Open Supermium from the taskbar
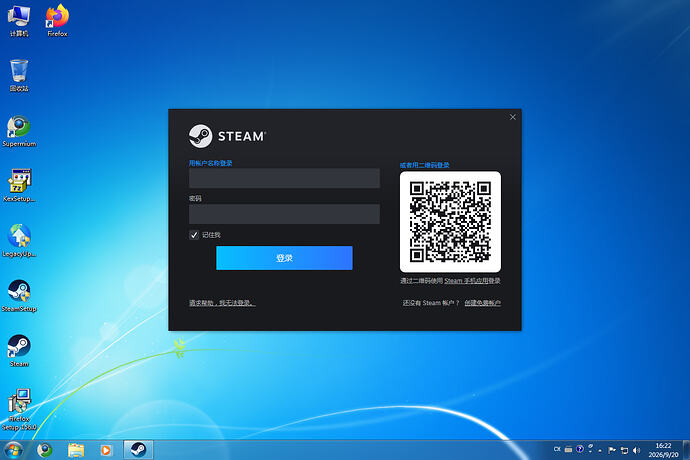The width and height of the screenshot is (690, 460). pos(44,450)
